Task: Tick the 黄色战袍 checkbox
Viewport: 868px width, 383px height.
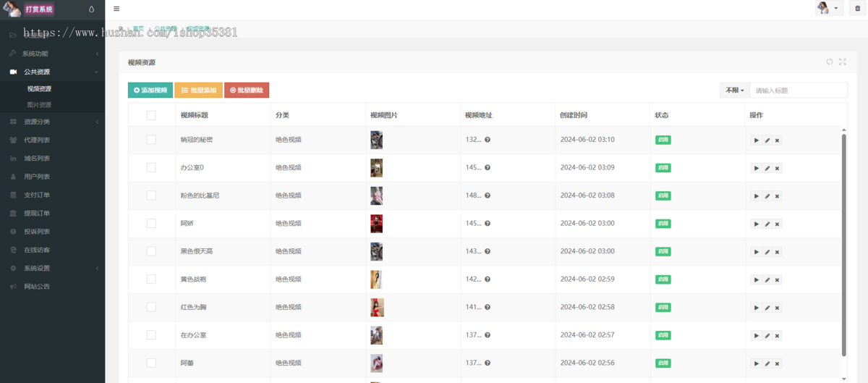Action: coord(151,279)
